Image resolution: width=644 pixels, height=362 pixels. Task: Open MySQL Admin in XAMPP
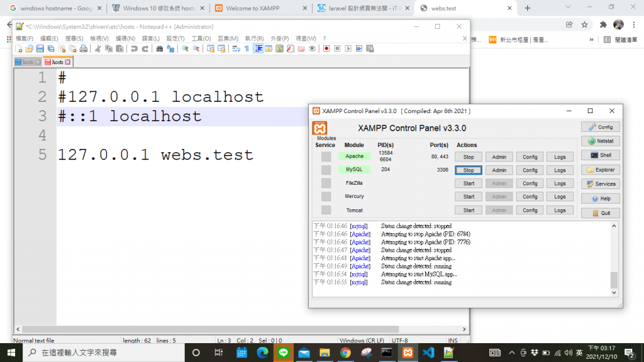pos(499,170)
